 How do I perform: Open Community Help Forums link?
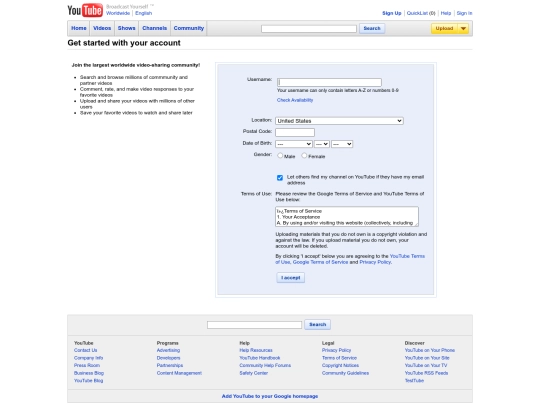coord(265,366)
